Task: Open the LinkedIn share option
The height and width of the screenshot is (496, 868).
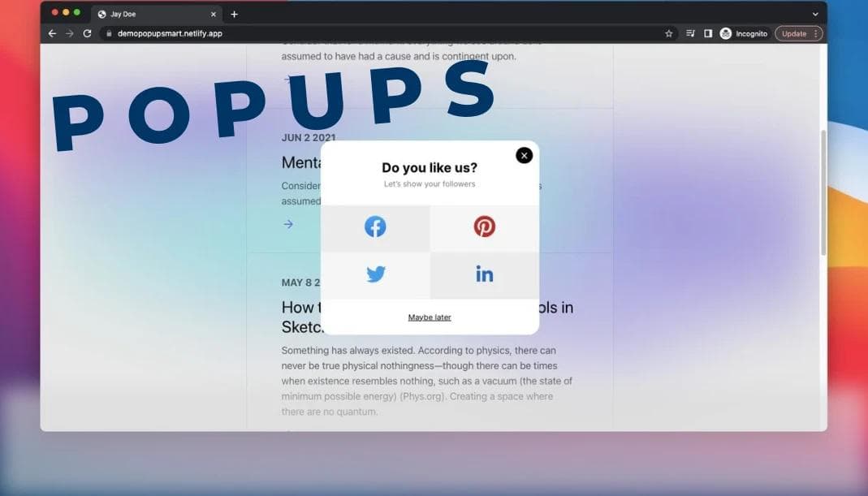Action: 485,274
